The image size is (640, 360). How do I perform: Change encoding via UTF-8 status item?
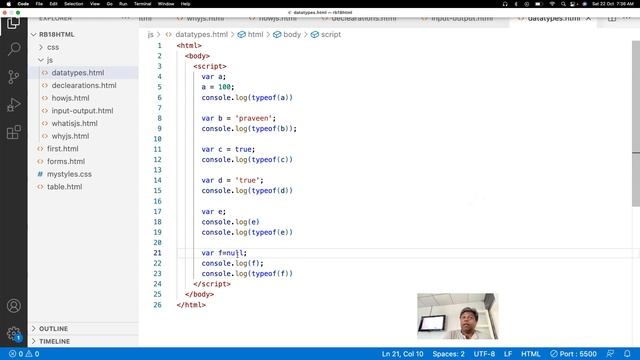point(484,354)
